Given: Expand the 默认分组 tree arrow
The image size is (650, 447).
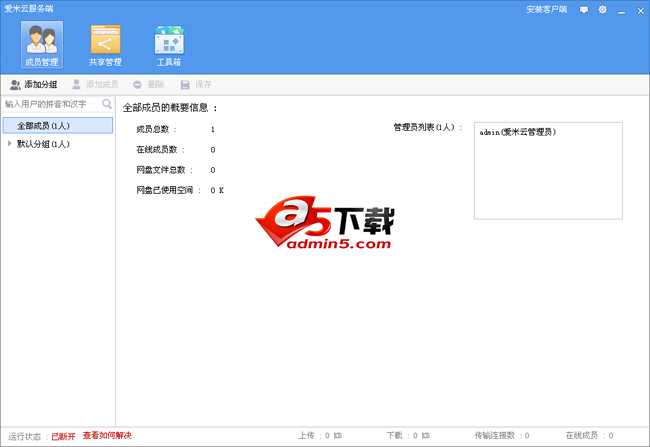Looking at the screenshot, I should click(x=9, y=143).
